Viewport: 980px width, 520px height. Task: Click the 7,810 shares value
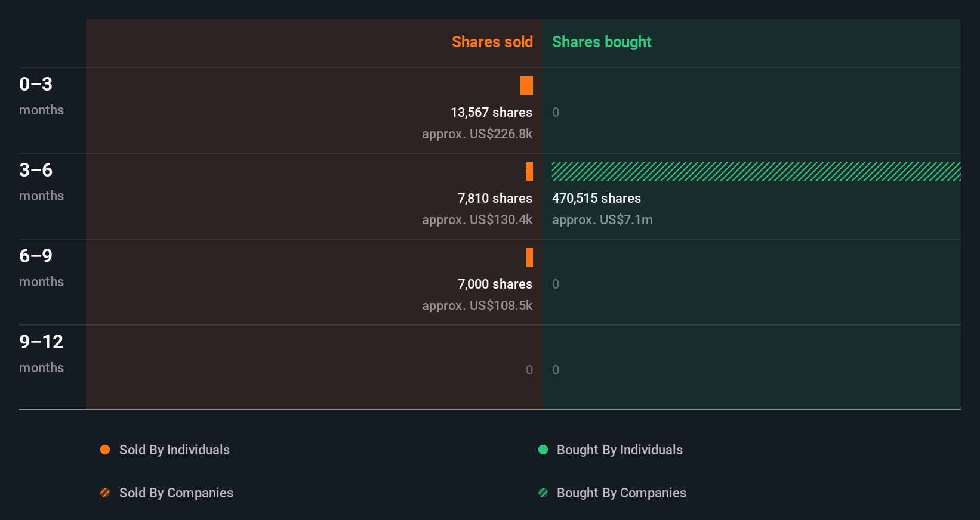tap(495, 198)
